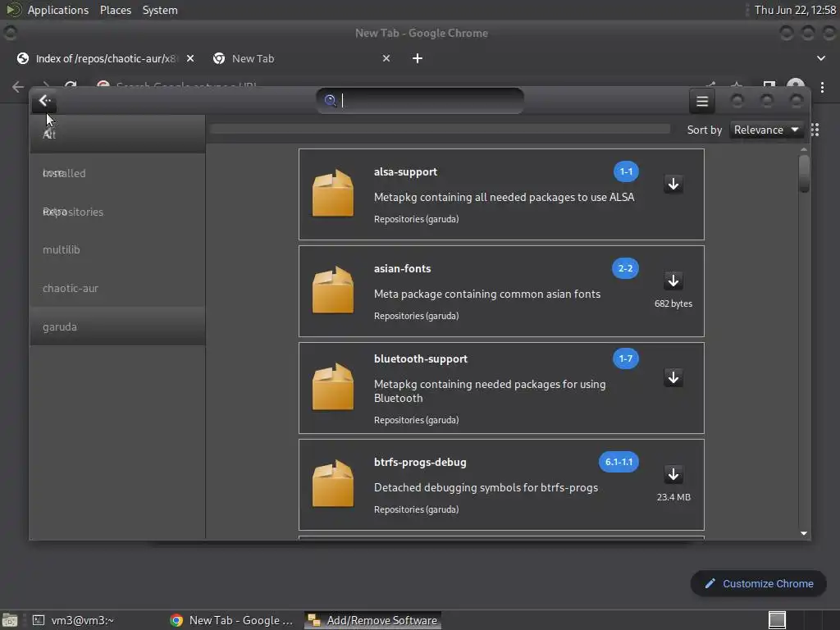This screenshot has height=630, width=840.
Task: Focus the package search field
Action: coord(419,100)
